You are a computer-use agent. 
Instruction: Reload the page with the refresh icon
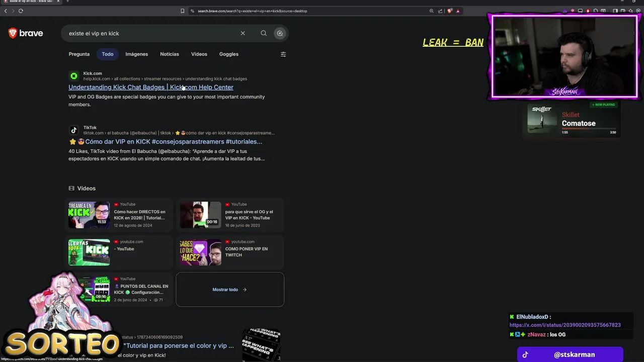[21, 11]
